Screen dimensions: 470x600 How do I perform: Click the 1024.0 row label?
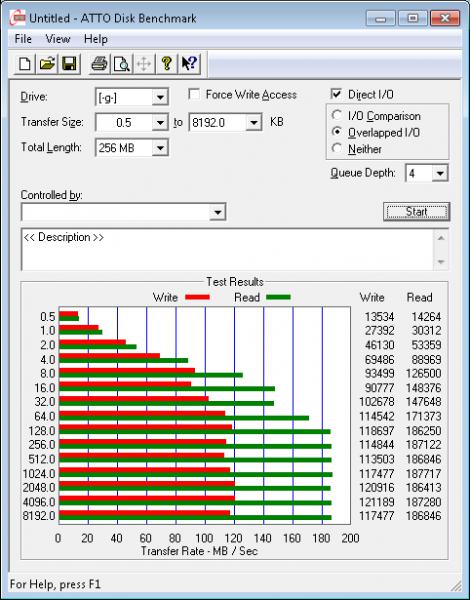(39, 473)
